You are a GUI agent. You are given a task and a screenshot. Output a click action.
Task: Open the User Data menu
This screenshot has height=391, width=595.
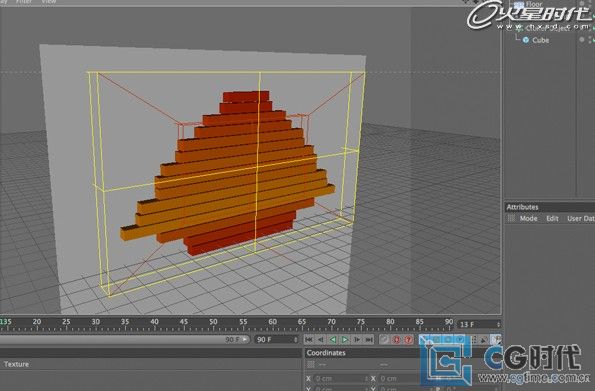tap(581, 218)
